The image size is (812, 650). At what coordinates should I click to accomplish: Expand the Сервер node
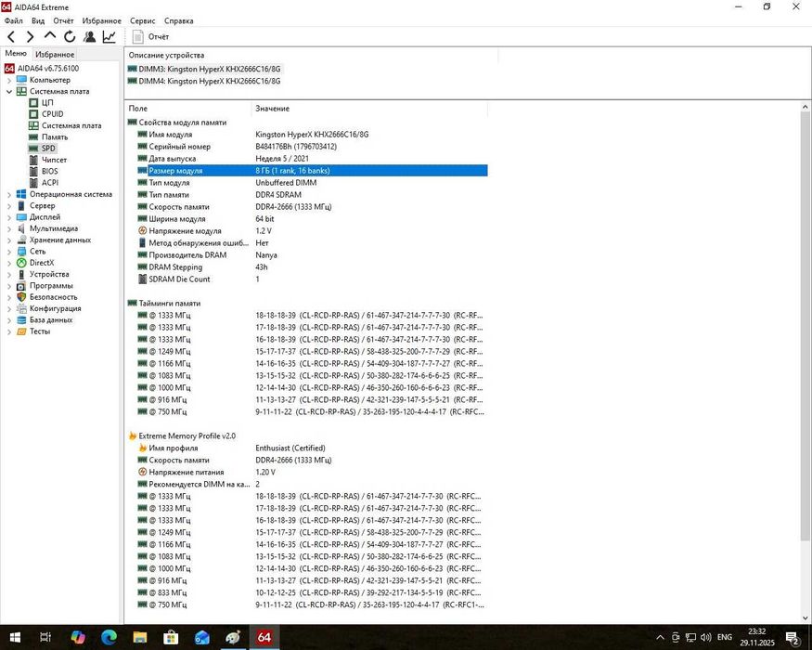(x=8, y=206)
